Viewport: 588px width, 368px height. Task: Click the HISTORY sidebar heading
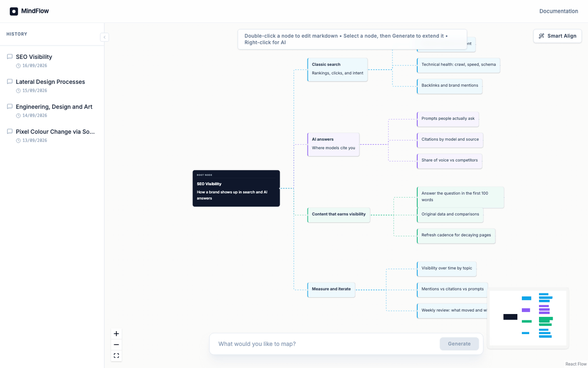(17, 34)
